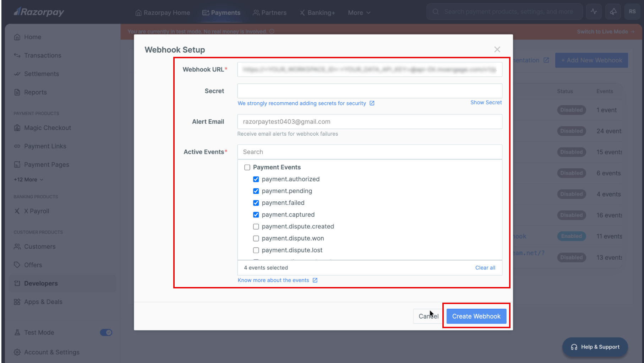Open Know more about the events link
This screenshot has width=644, height=363.
point(277,280)
